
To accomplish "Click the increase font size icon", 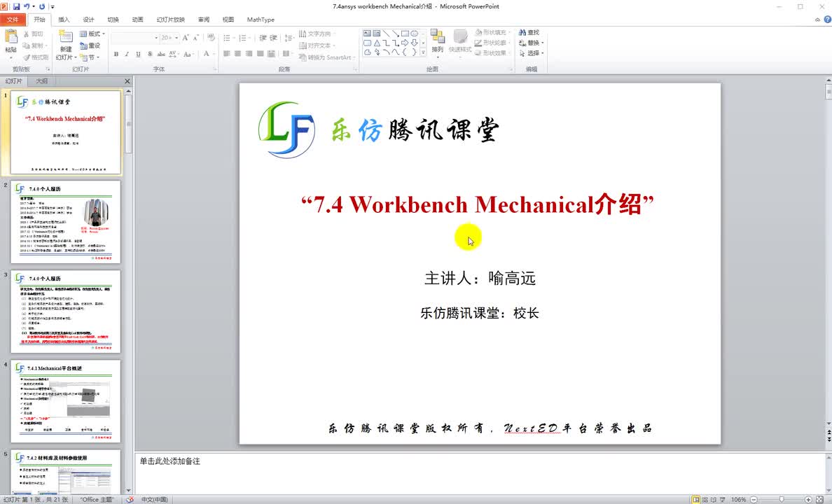I will [185, 38].
